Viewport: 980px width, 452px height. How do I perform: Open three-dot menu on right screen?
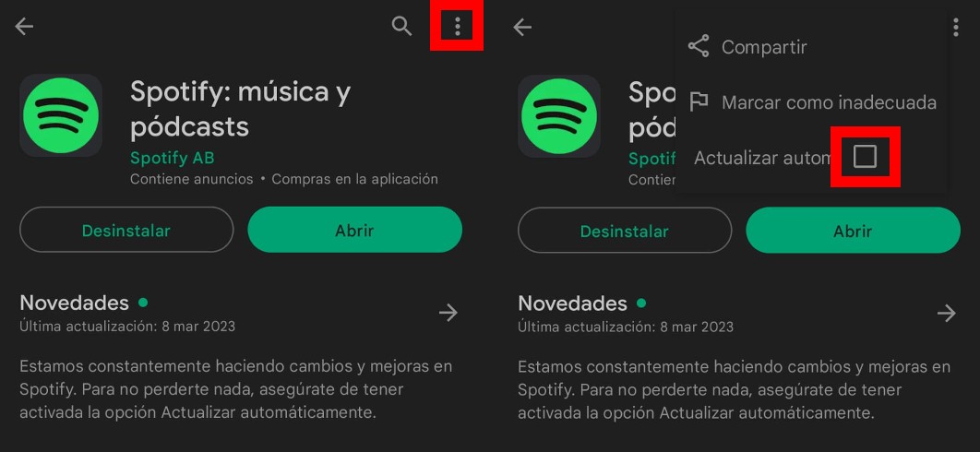click(956, 27)
